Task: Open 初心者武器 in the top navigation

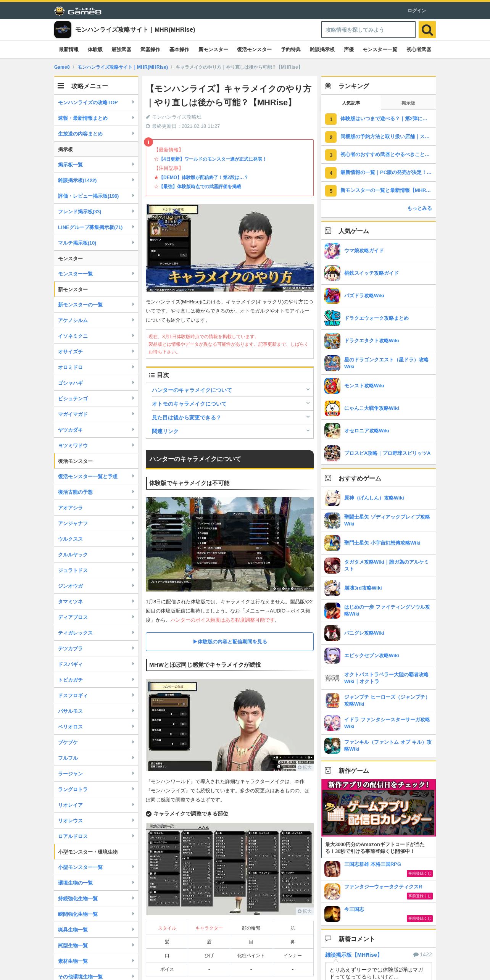Action: pos(419,50)
